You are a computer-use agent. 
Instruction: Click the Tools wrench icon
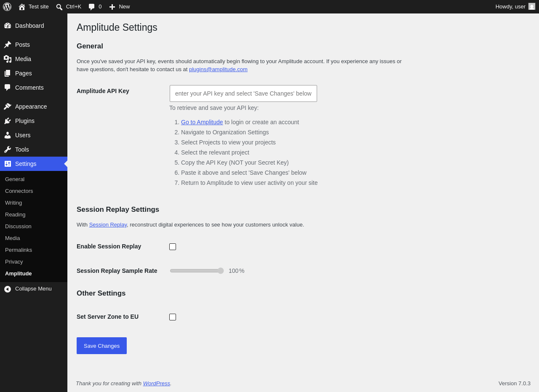pyautogui.click(x=8, y=149)
